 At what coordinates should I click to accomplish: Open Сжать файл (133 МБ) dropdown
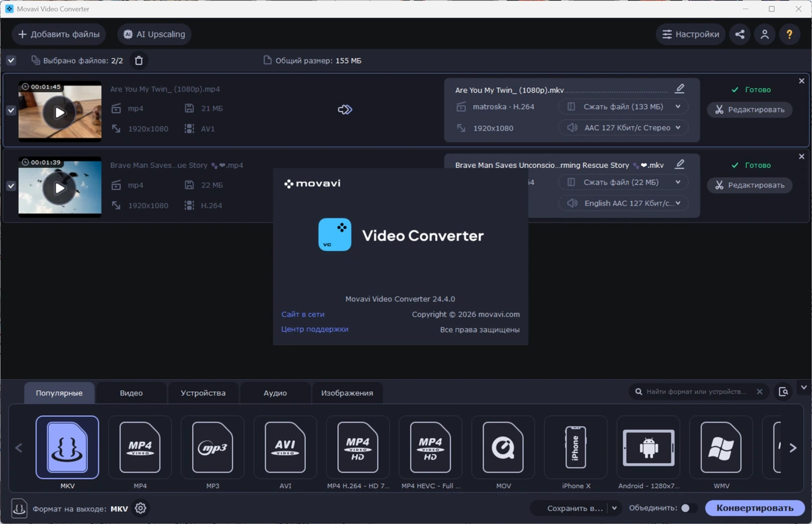point(623,107)
